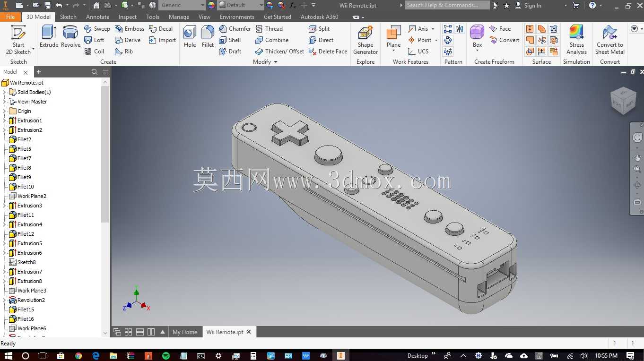Select the Rib tool
The height and width of the screenshot is (361, 644).
[x=124, y=52]
